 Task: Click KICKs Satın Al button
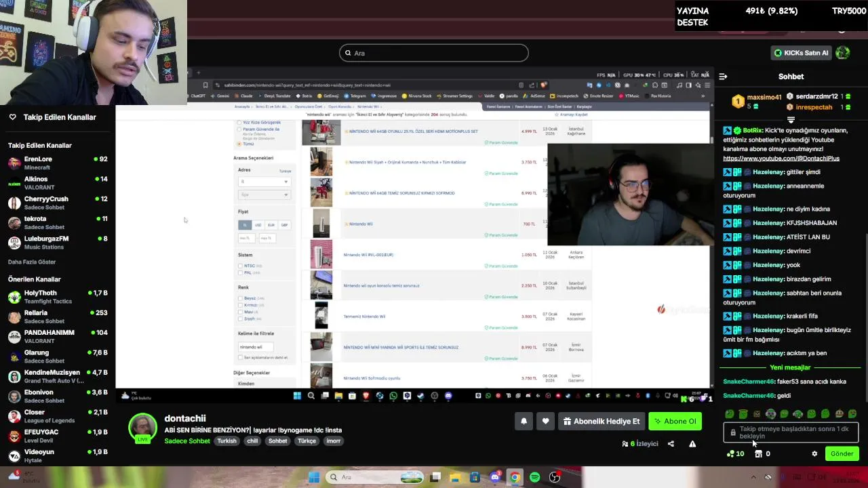coord(801,53)
